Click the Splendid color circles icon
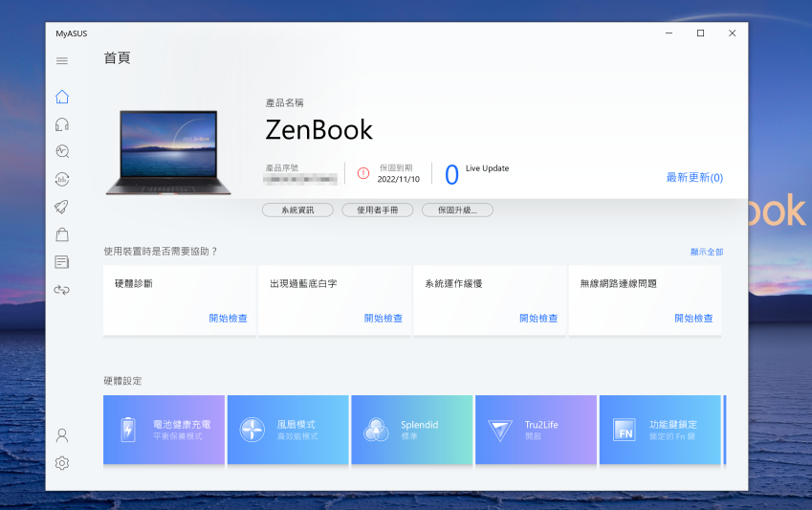Screen dimensions: 812x510 click(376, 430)
